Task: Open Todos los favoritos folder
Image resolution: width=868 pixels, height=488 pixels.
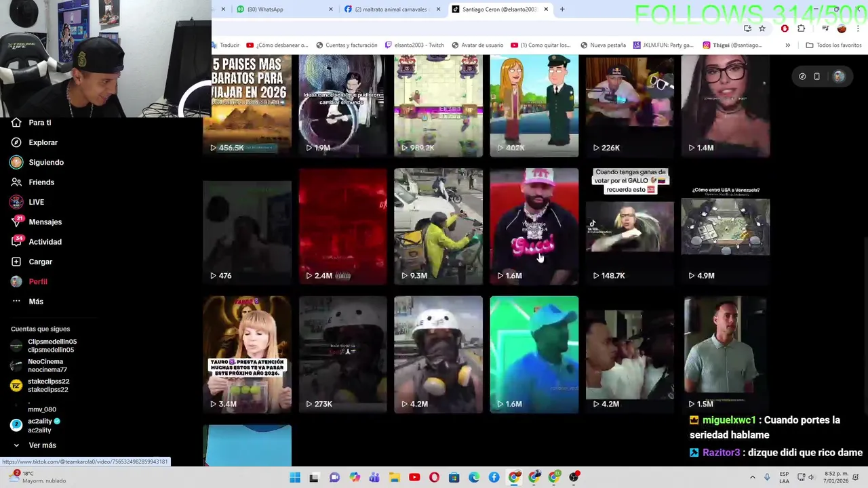Action: tap(833, 45)
